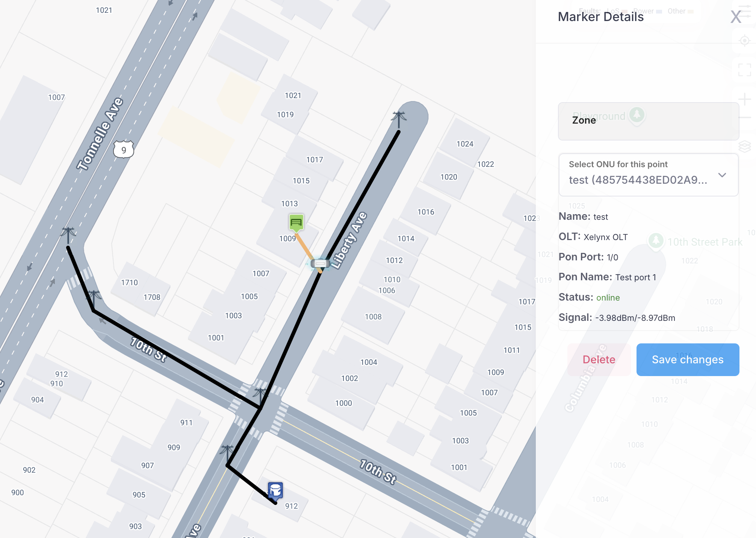Click the building labeled 1008
756x538 pixels.
point(373,317)
